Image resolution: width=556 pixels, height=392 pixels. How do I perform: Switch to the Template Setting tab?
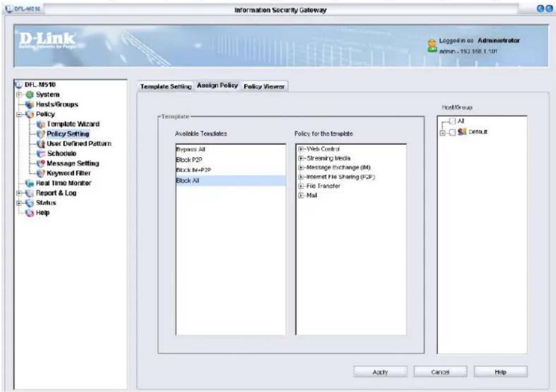(166, 87)
